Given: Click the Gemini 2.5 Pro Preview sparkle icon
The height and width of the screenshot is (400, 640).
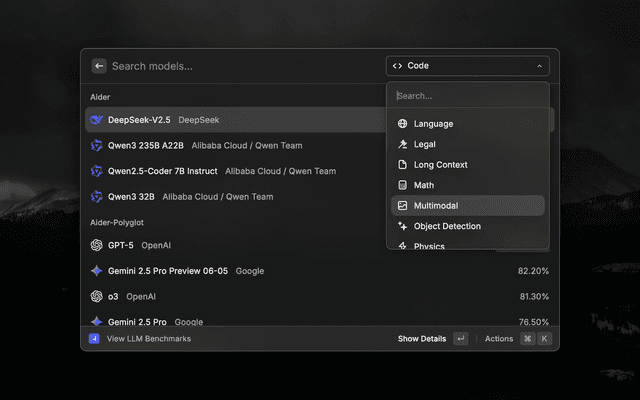Looking at the screenshot, I should tap(97, 271).
